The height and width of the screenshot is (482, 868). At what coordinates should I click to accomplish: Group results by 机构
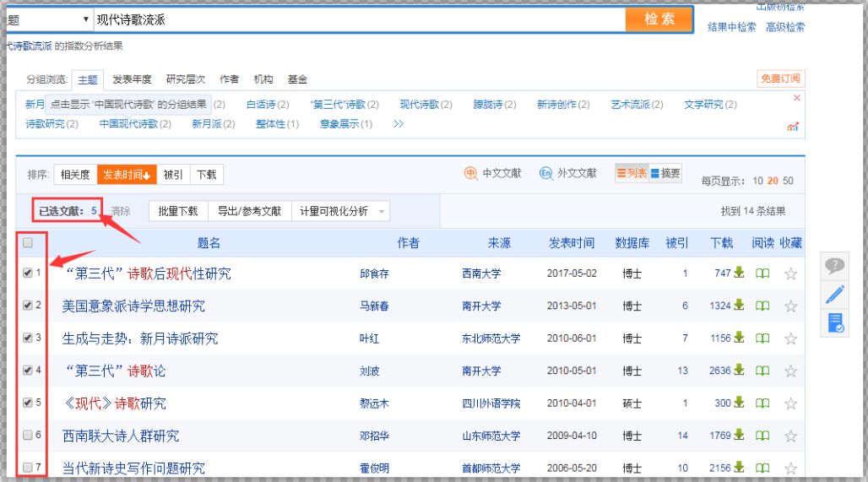pyautogui.click(x=263, y=79)
